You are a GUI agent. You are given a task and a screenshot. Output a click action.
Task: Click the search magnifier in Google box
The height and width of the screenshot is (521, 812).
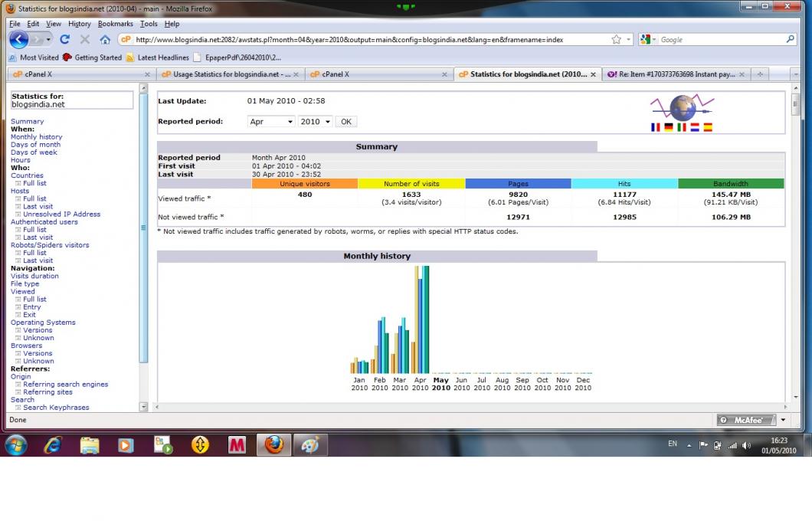click(x=791, y=40)
